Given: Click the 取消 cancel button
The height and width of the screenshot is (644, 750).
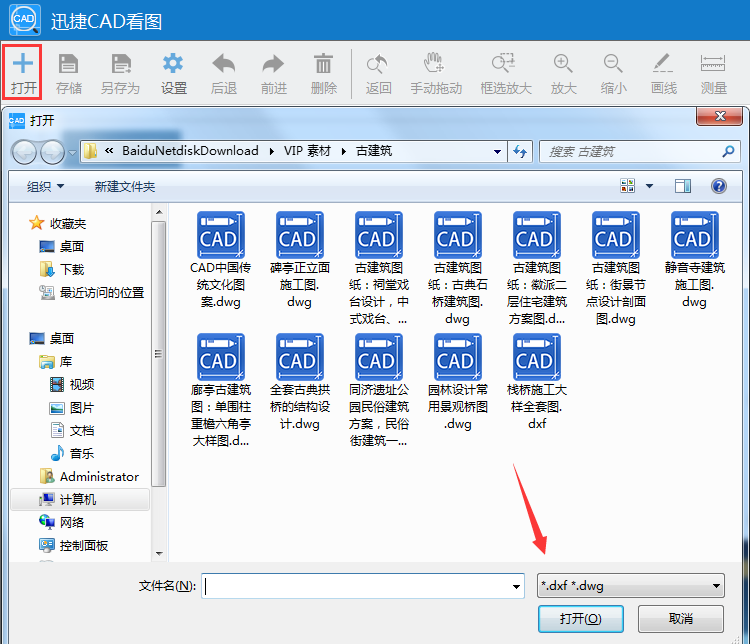Looking at the screenshot, I should click(x=680, y=619).
